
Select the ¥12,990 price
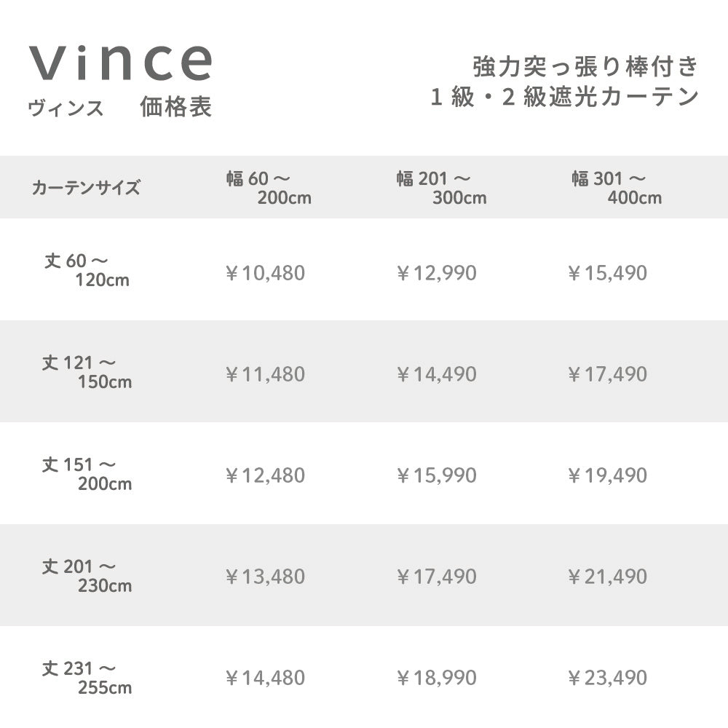point(436,273)
